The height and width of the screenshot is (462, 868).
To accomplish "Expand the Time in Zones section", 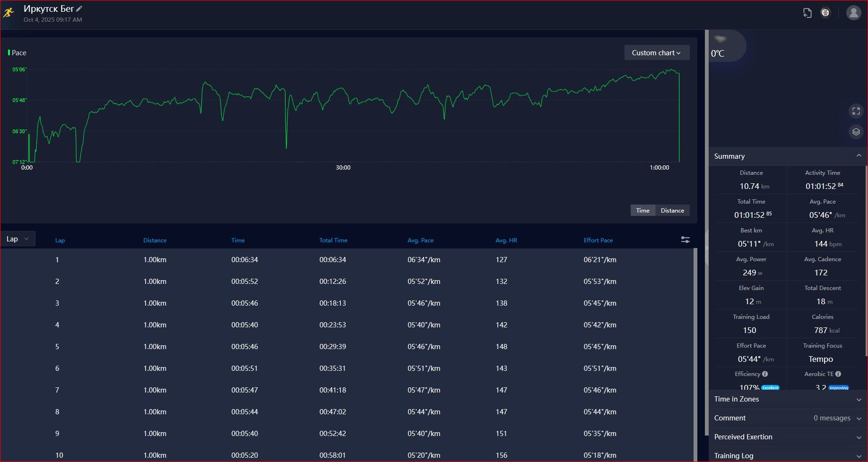I will click(788, 399).
